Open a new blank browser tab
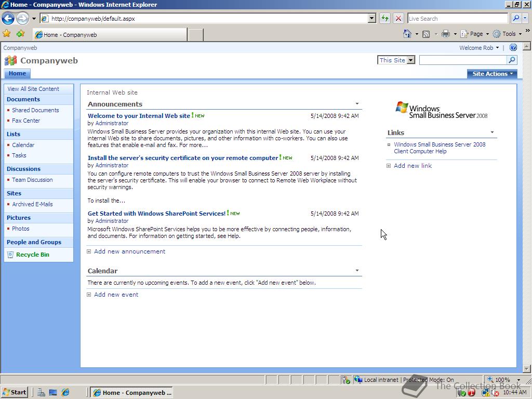 point(195,35)
